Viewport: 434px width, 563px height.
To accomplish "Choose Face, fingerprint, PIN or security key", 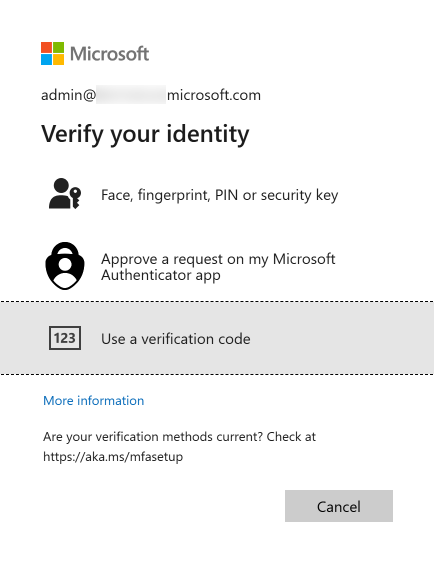I will (217, 195).
